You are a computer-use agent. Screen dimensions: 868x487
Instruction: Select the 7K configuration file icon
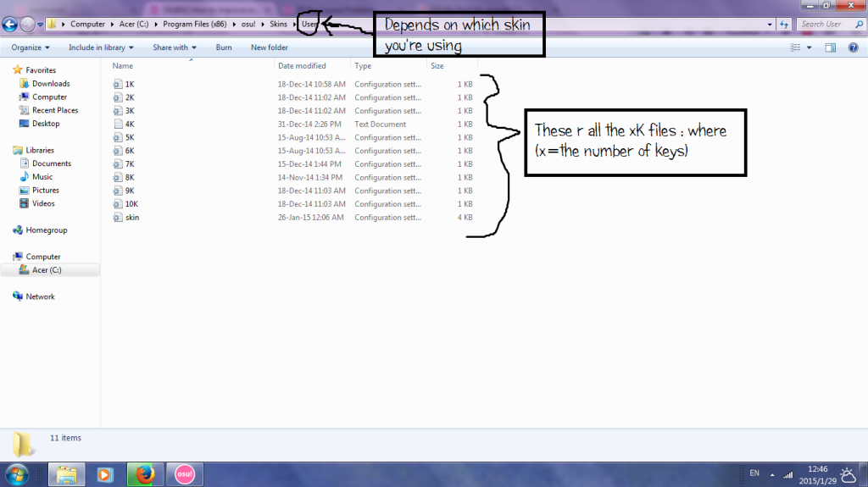[x=118, y=163]
